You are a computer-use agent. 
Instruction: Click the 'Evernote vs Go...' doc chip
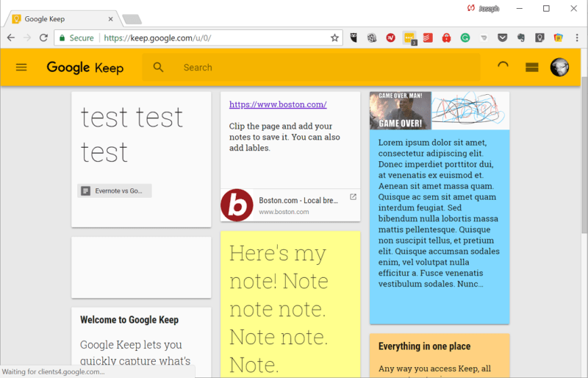point(115,190)
